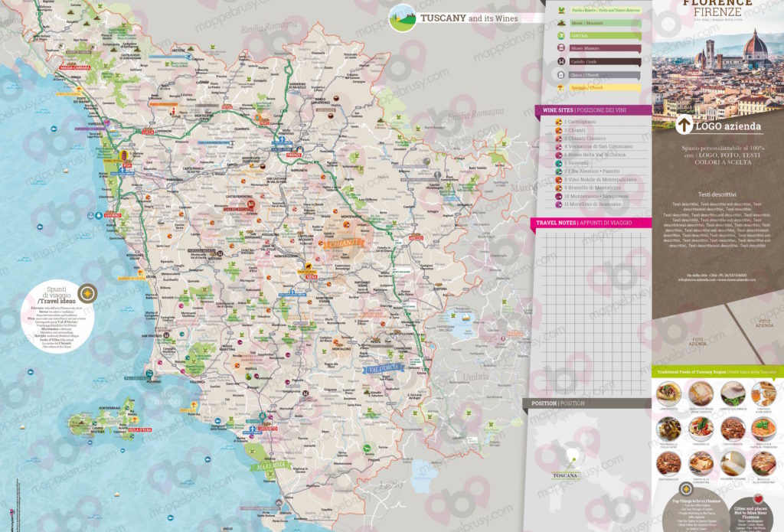This screenshot has width=784, height=532.
Task: Click the Tuscany landscape logo beside the title
Action: pos(403,18)
